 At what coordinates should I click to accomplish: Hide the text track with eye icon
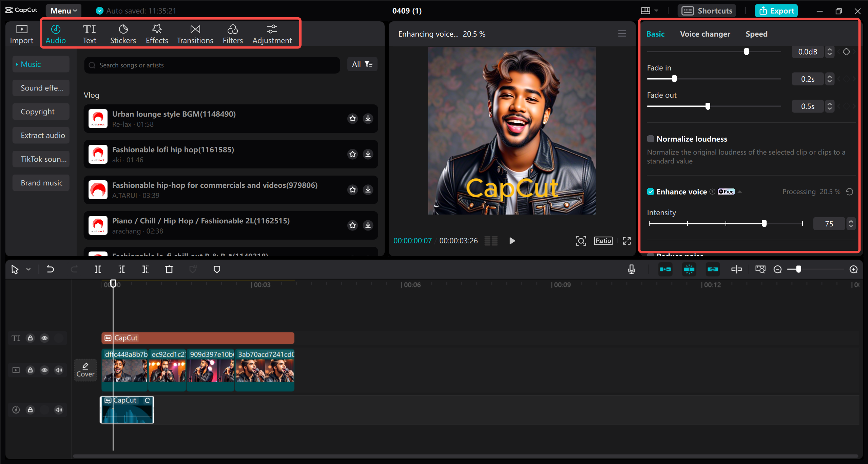[x=44, y=338]
